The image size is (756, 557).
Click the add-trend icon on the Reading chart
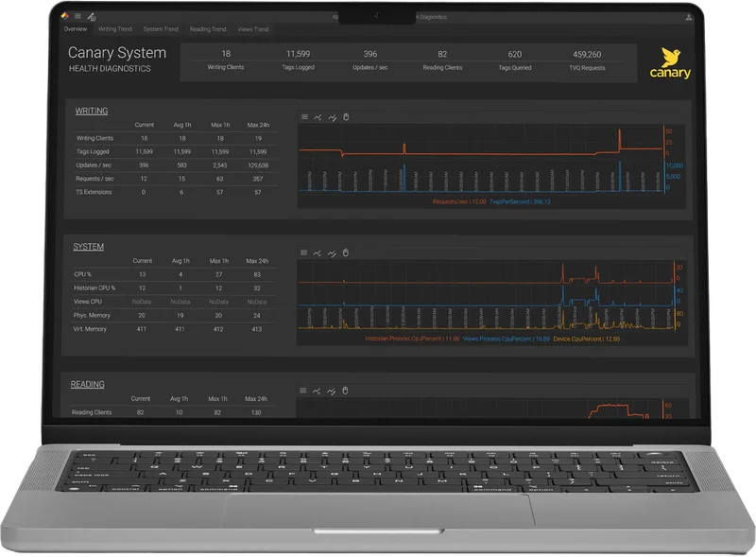[317, 391]
